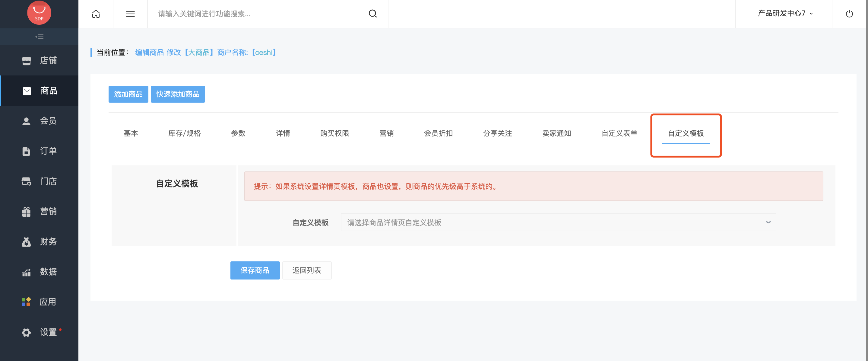Click the 订单 sidebar label
The height and width of the screenshot is (361, 868).
coord(48,151)
